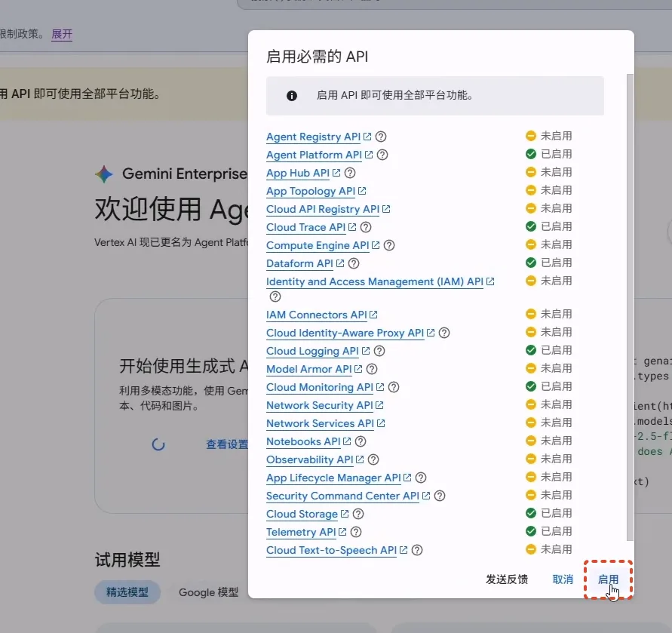Viewport: 672px width, 633px height.
Task: Open help for App Hub API
Action: click(x=350, y=173)
